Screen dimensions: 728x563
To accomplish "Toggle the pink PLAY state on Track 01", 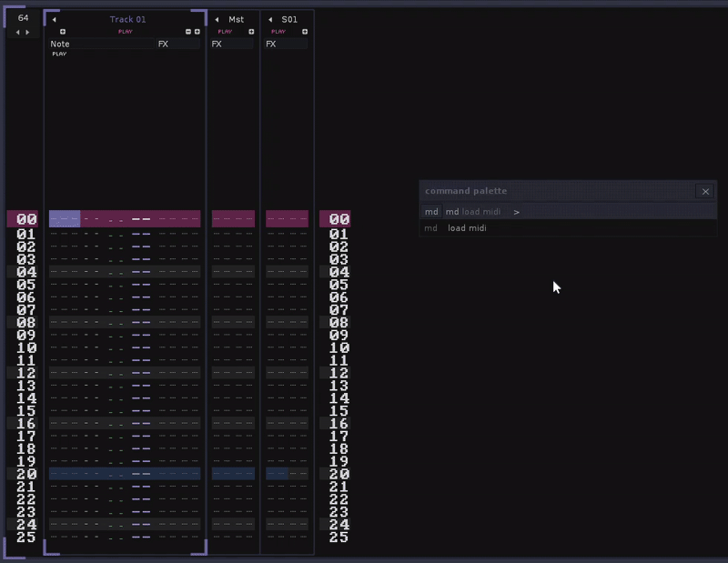I will pos(126,32).
